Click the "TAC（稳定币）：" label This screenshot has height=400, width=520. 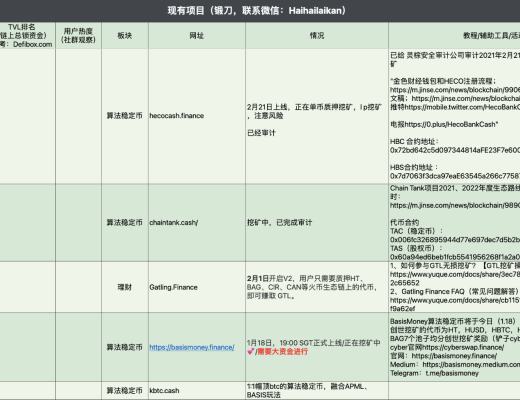pos(417,231)
